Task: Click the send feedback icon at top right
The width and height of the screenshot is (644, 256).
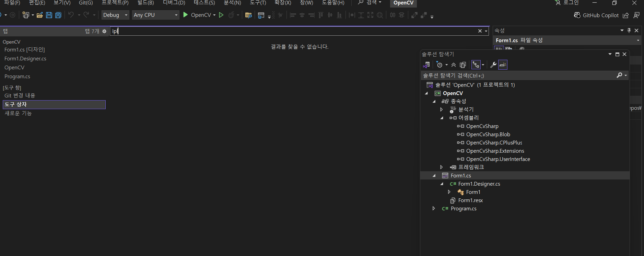Action: 636,15
